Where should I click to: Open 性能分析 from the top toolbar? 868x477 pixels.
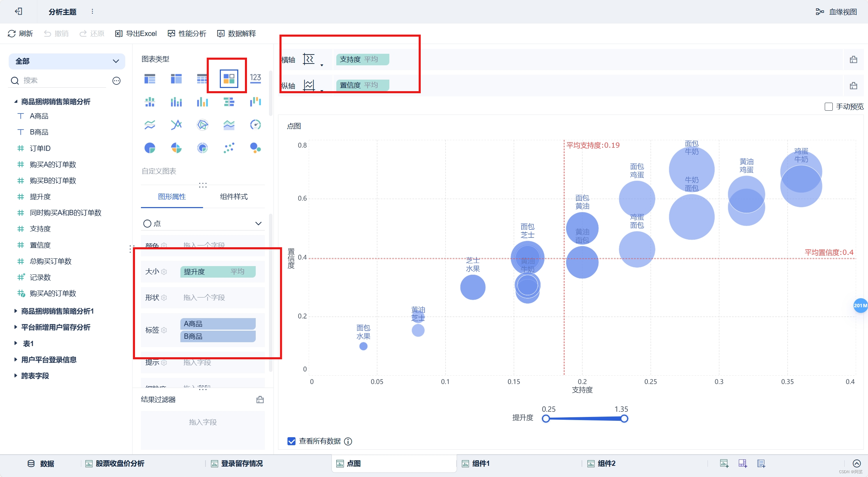(187, 33)
